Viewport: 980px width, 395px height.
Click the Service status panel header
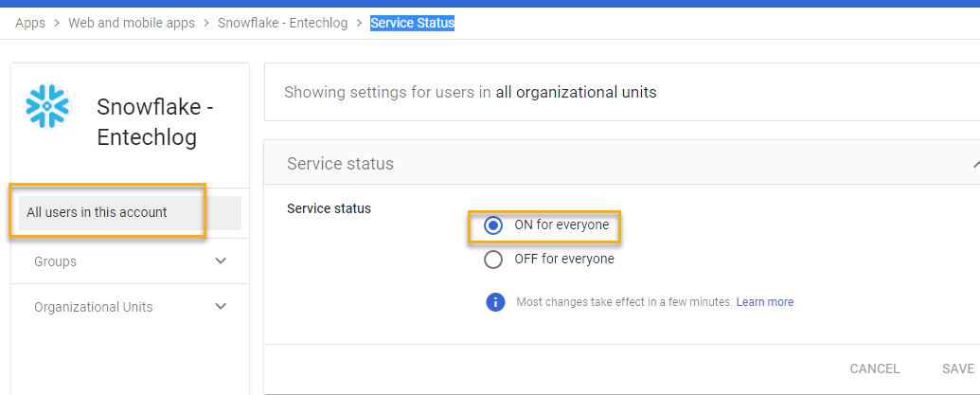tap(622, 164)
